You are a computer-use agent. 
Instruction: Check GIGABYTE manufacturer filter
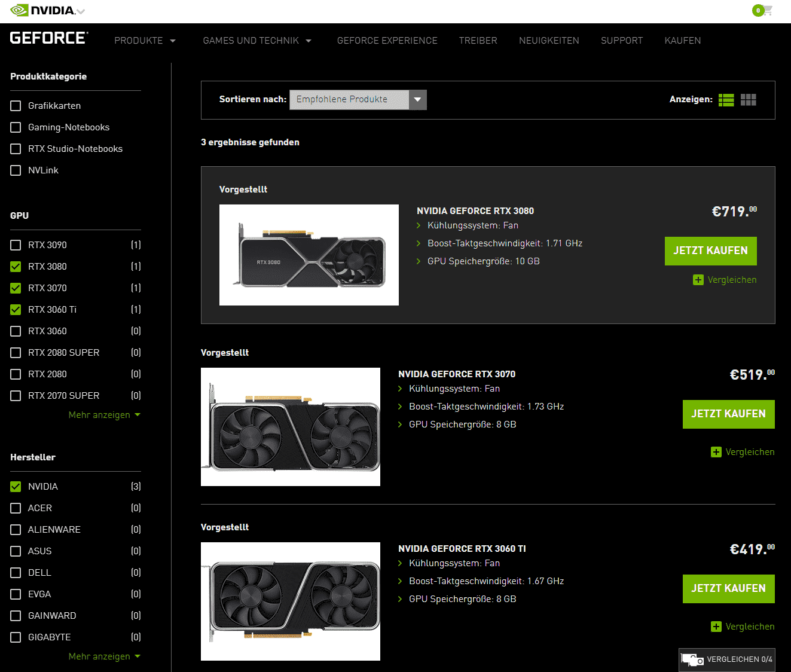[x=16, y=637]
